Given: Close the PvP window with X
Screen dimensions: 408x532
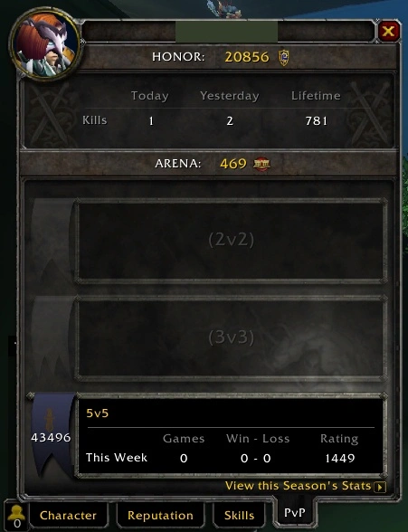Looking at the screenshot, I should tap(388, 31).
